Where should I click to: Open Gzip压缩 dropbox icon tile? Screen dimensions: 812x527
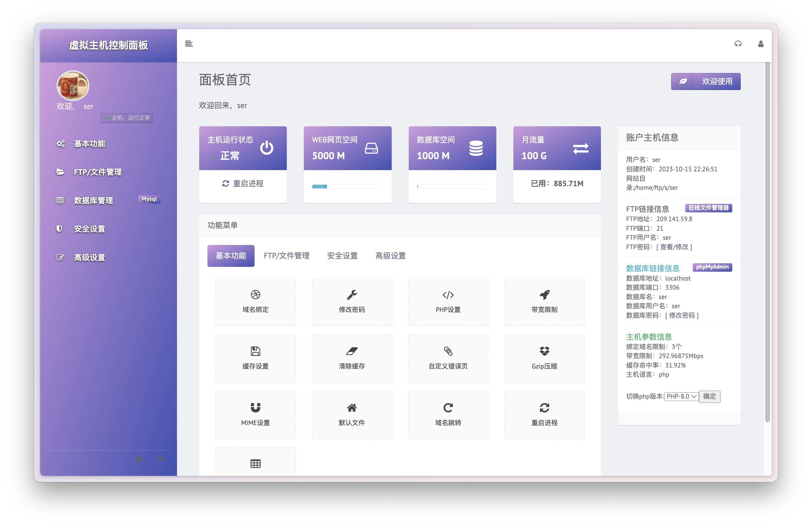click(544, 358)
